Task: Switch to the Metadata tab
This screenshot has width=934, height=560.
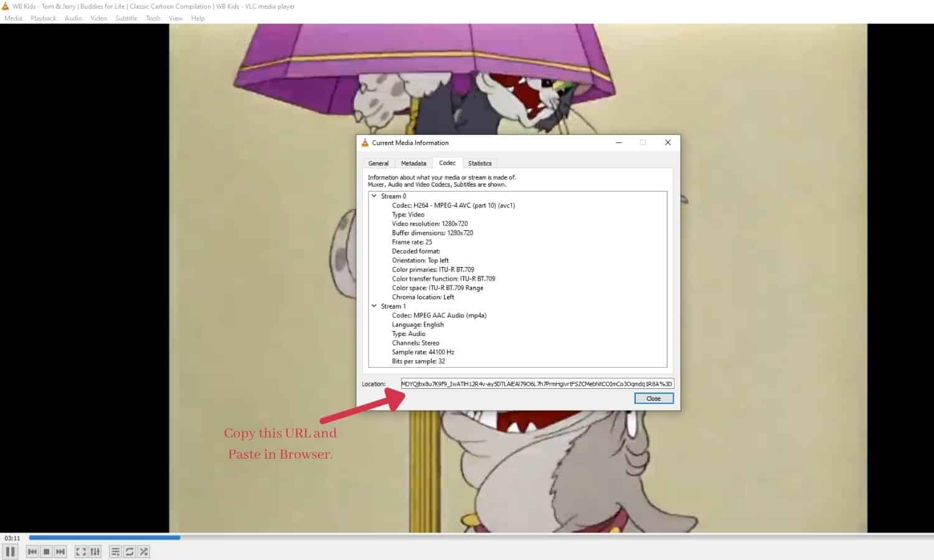Action: (413, 163)
